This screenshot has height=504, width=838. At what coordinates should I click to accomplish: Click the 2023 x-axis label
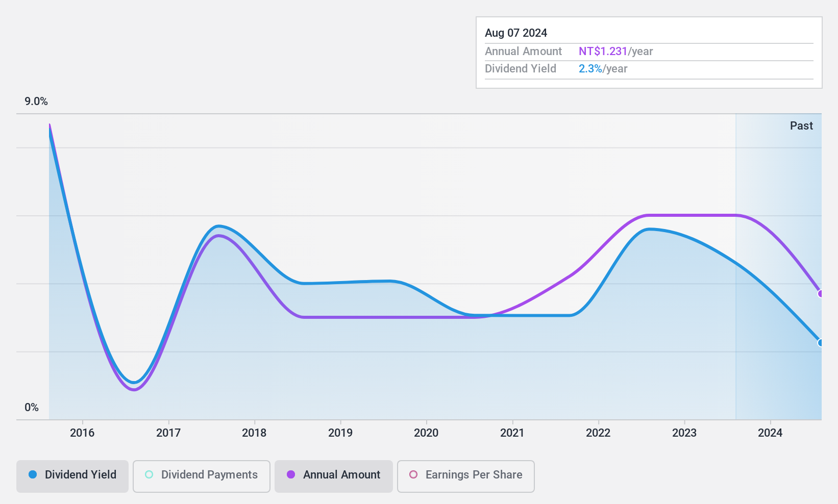684,433
